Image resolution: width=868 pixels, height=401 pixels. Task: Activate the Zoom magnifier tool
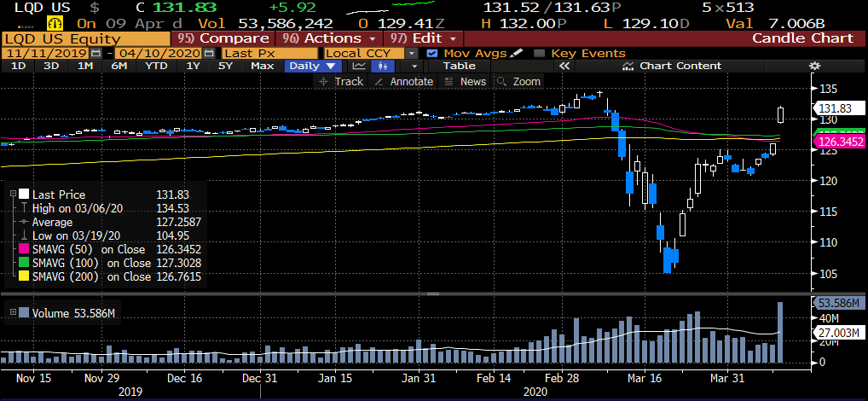[501, 81]
